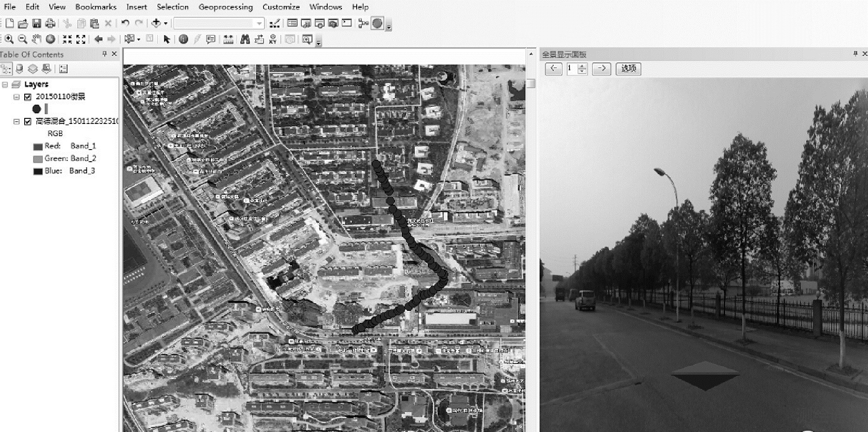Select the Identify tool
Viewport: 868px width, 432px height.
pyautogui.click(x=183, y=40)
